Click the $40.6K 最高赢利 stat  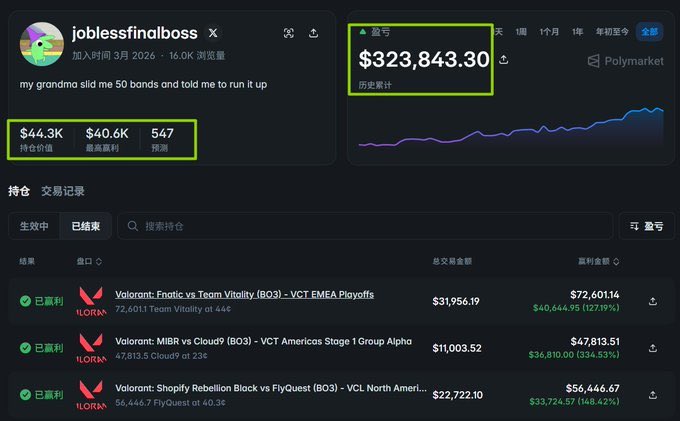click(x=107, y=139)
